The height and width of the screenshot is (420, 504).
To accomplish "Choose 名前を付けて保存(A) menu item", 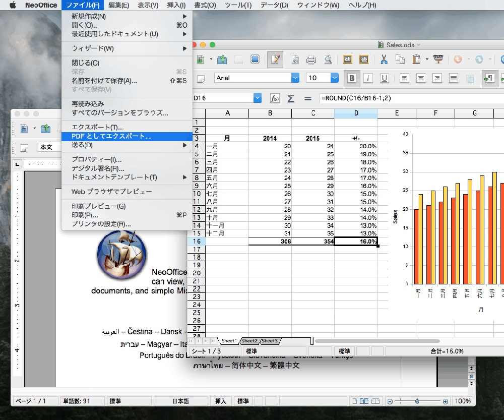I will [x=127, y=81].
